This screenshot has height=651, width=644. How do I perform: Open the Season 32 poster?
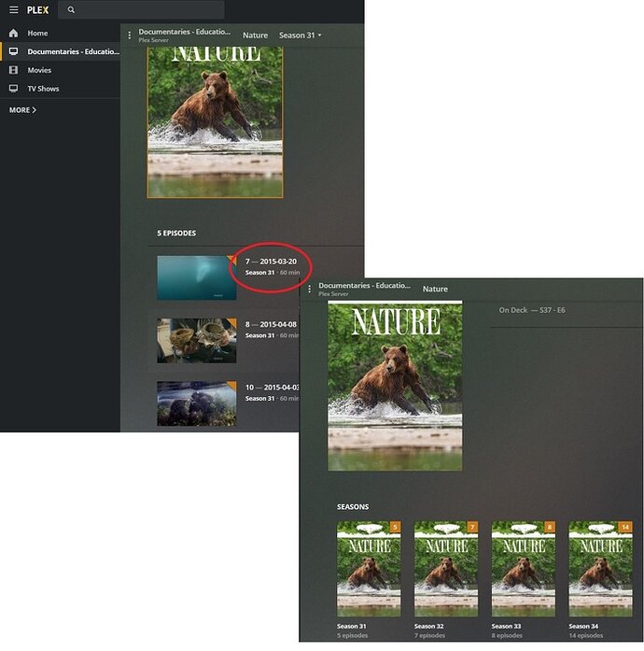(x=446, y=569)
